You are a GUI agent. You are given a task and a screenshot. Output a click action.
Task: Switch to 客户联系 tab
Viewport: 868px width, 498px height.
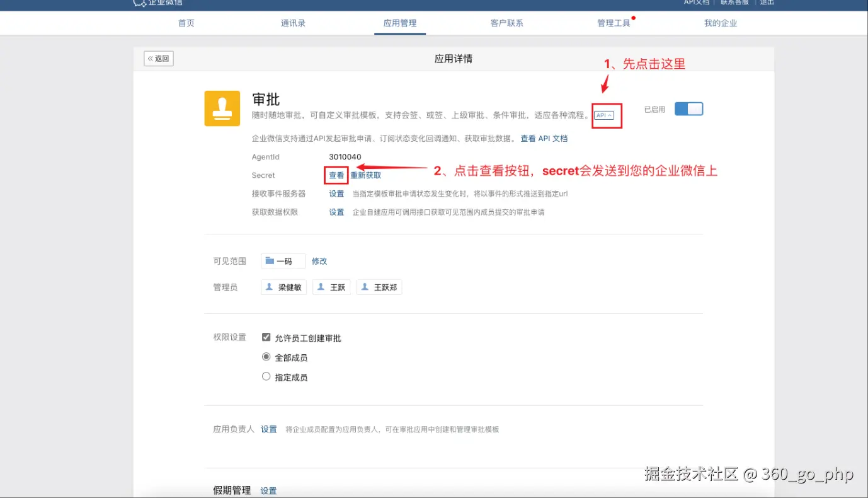(506, 23)
